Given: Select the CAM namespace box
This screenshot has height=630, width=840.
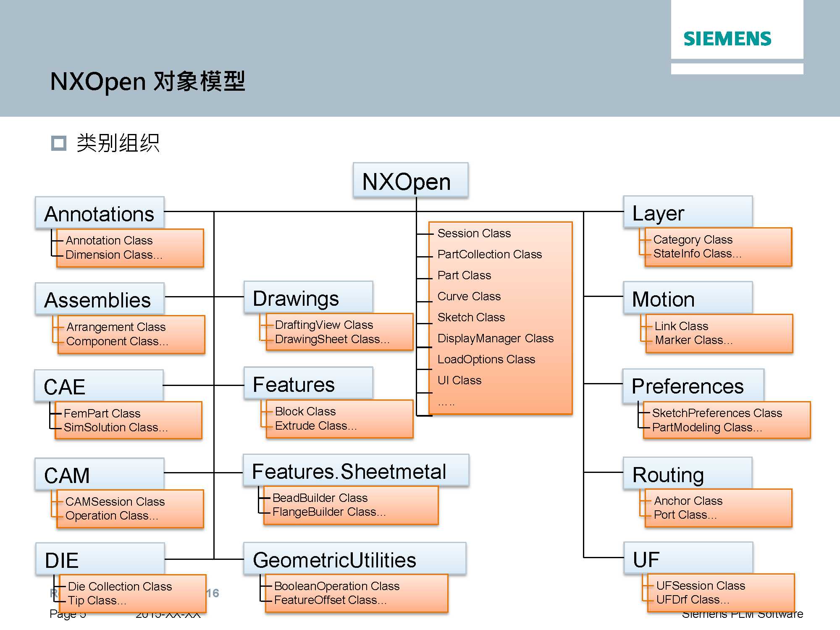Looking at the screenshot, I should tap(100, 474).
